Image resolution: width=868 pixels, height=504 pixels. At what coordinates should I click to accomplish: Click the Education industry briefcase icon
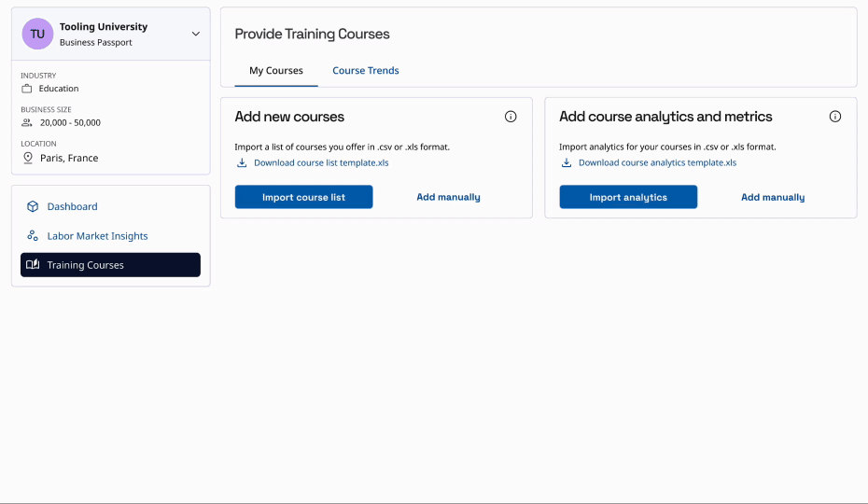click(27, 89)
